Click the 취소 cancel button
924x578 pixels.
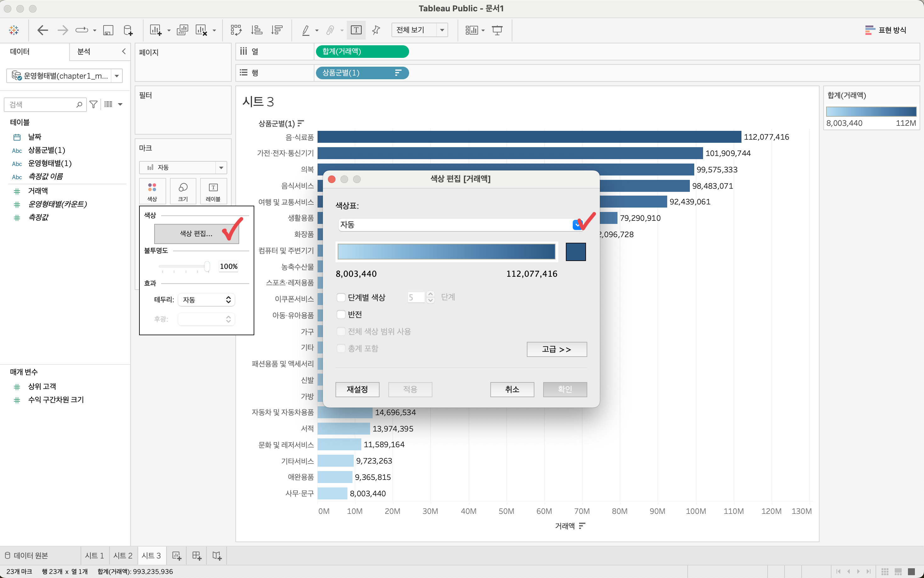tap(512, 390)
